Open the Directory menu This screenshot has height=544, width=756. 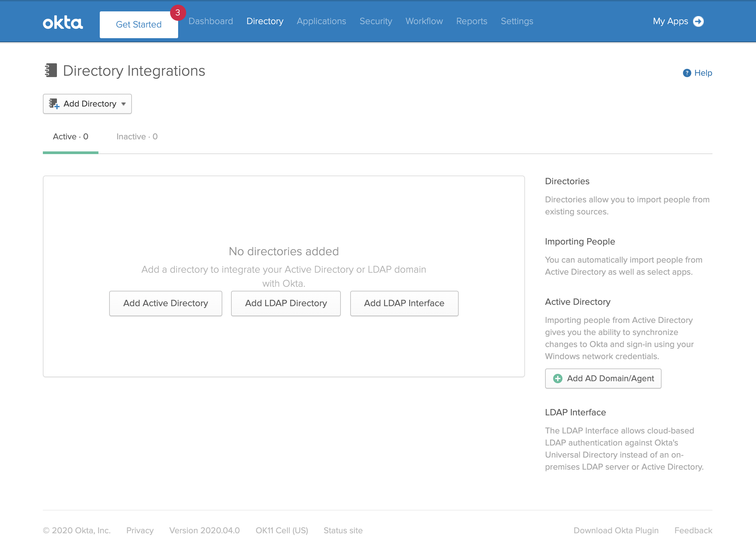[x=265, y=21]
